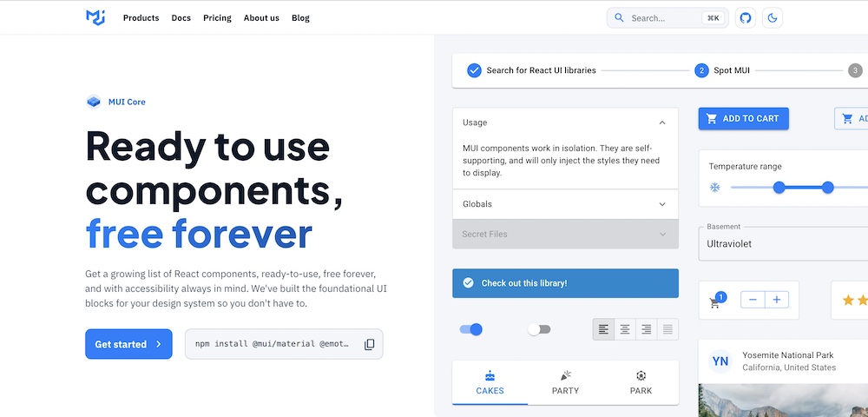The width and height of the screenshot is (868, 417).
Task: Select left text alignment icon
Action: coord(603,329)
